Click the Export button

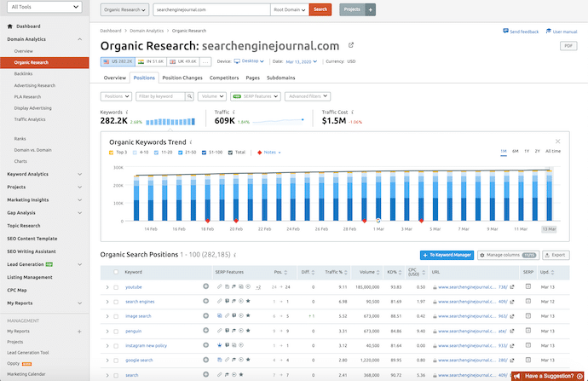(x=556, y=255)
